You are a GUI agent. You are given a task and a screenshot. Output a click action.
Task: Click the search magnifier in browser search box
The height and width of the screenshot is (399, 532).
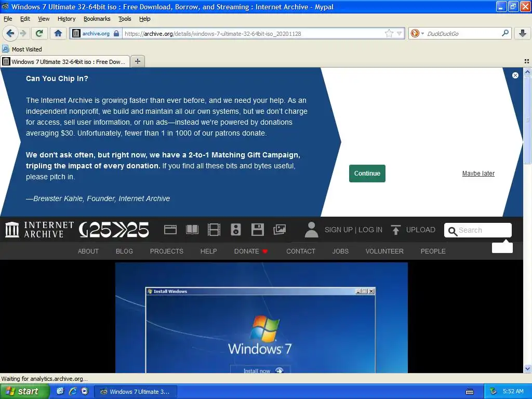coord(505,33)
